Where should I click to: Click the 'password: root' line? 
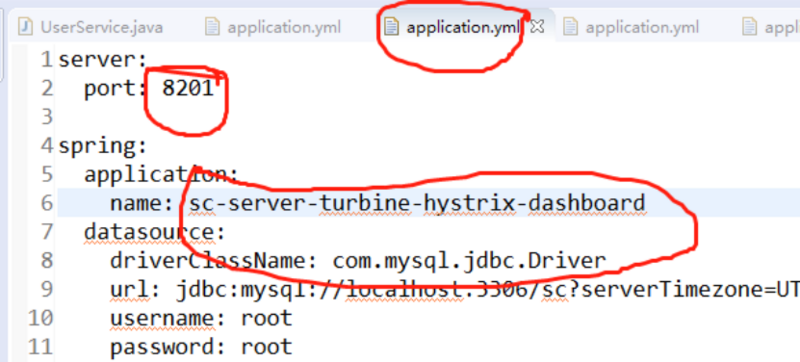coord(201,347)
